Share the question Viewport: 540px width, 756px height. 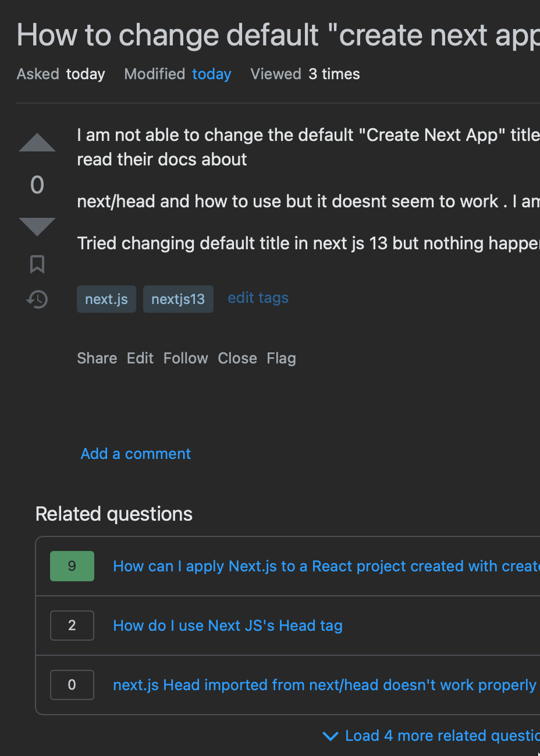point(97,358)
